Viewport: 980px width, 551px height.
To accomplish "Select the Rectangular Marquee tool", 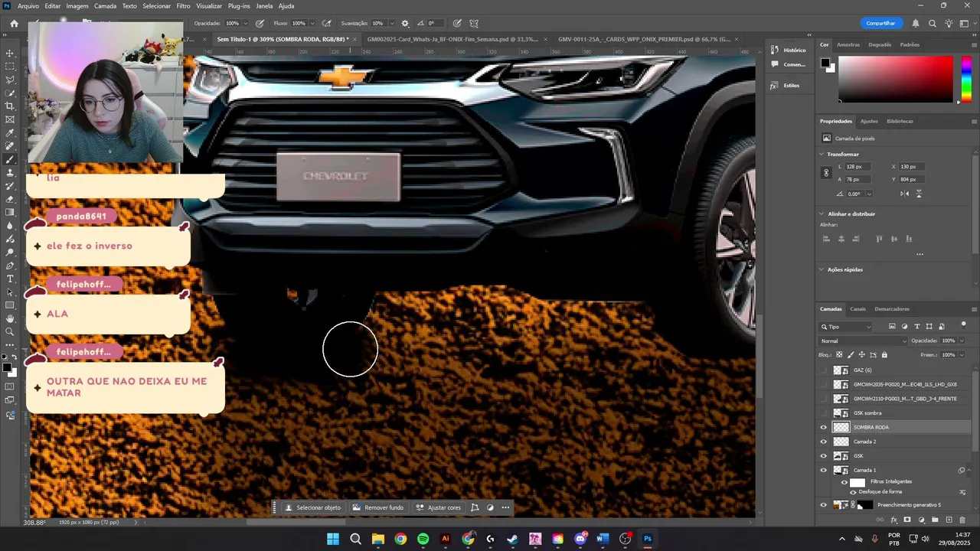I will (10, 67).
